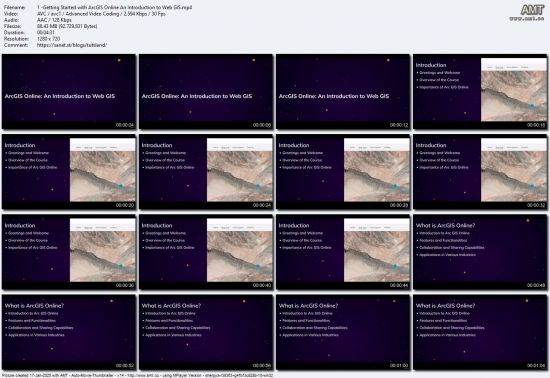Select the Introduction frame at 00:00:20
This screenshot has width=550, height=378.
(69, 172)
